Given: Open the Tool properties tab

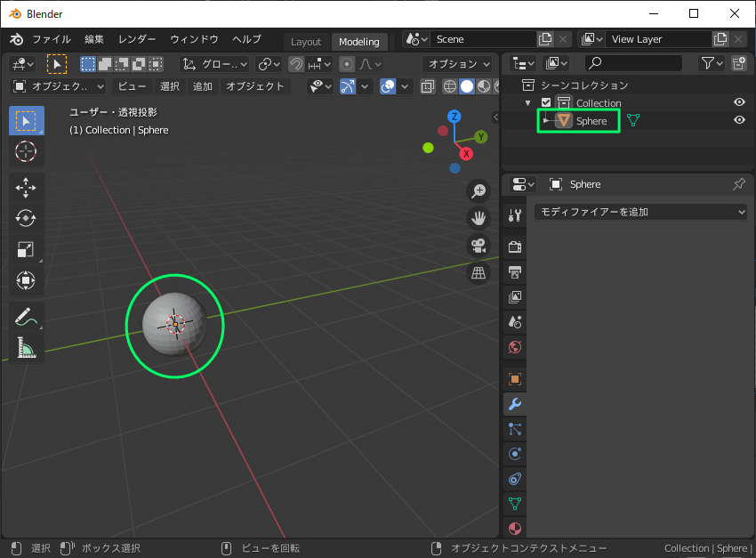Looking at the screenshot, I should click(515, 215).
